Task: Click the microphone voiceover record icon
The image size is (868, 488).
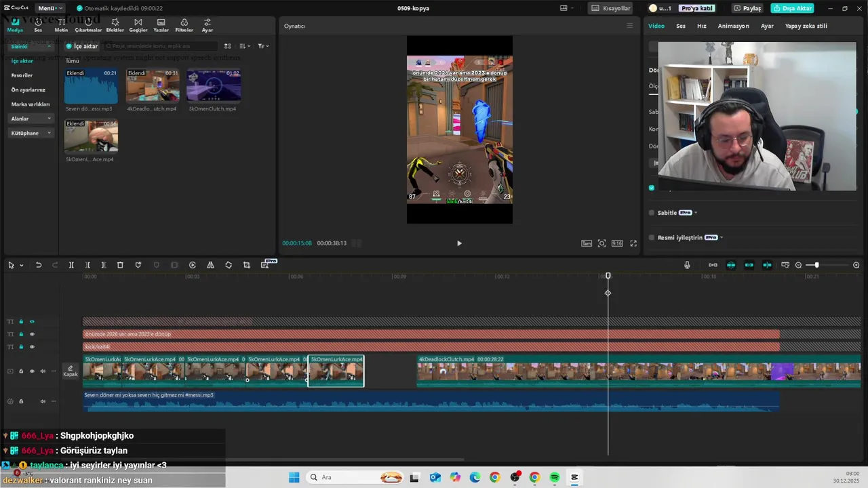Action: 687,265
